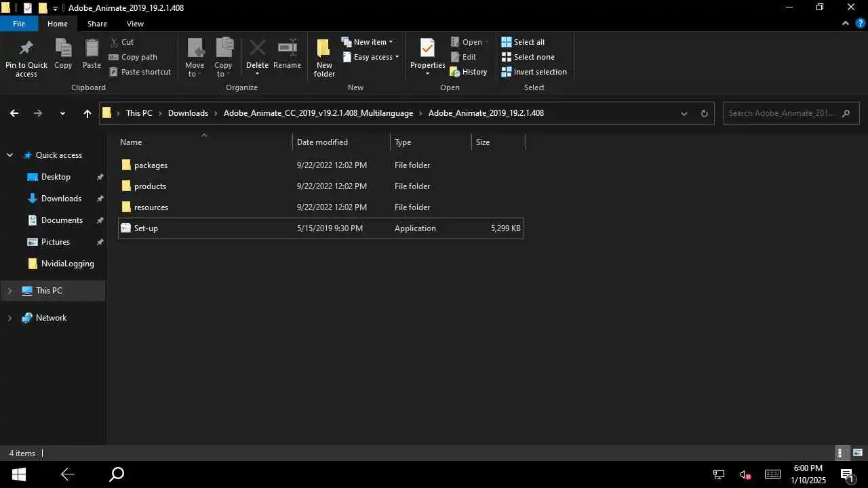Viewport: 868px width, 488px height.
Task: Collapse the ribbon with the chevron
Action: click(846, 23)
